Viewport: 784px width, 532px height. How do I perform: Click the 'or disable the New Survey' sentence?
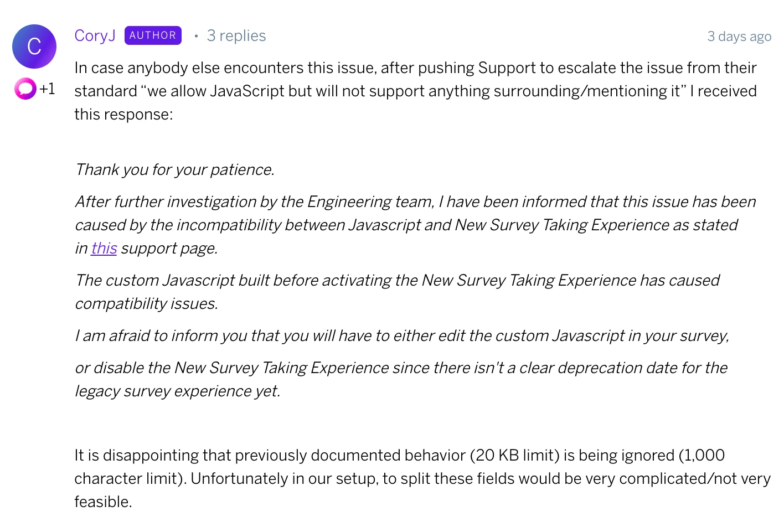coord(401,379)
